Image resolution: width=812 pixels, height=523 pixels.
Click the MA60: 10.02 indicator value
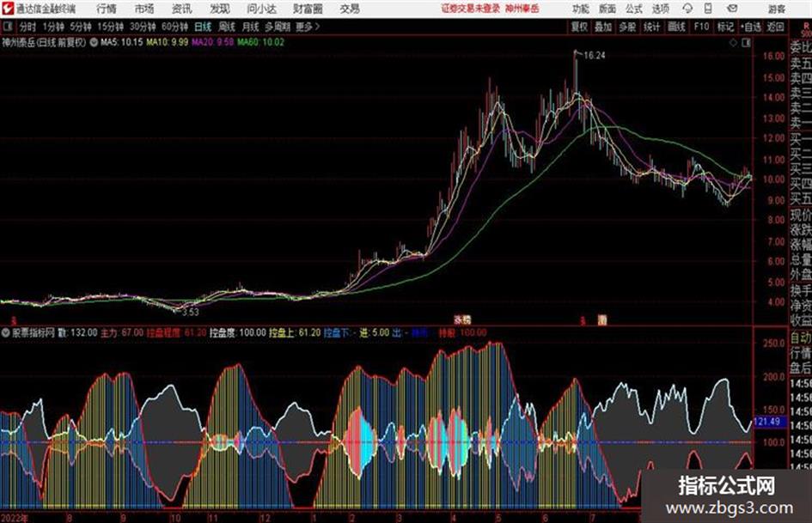(261, 42)
